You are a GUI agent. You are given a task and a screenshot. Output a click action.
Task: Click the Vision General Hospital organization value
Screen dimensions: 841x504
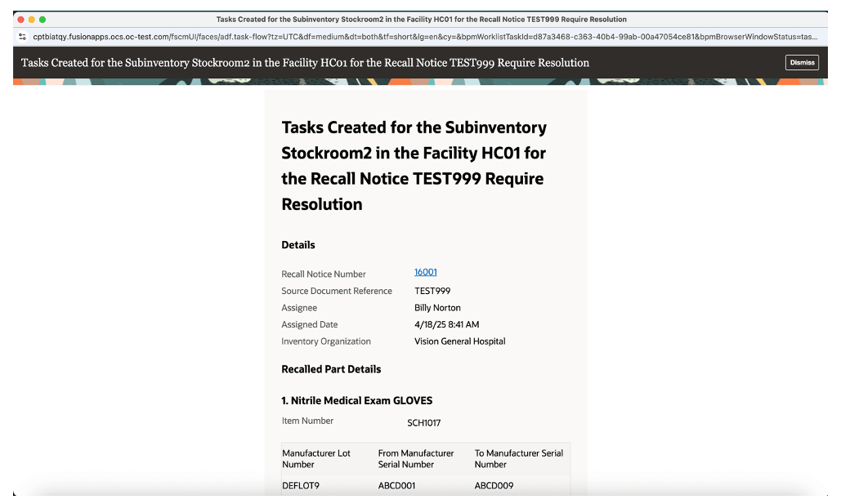(459, 341)
